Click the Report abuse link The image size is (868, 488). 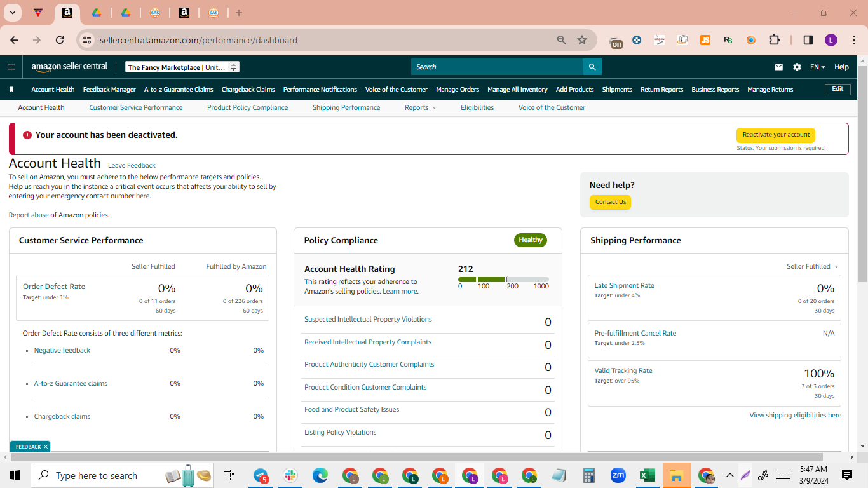pyautogui.click(x=29, y=215)
